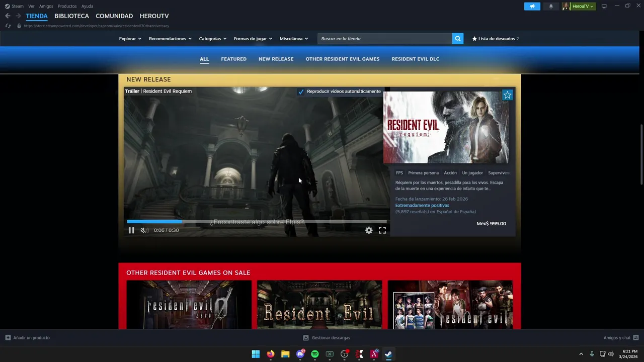Expand the Categorías dropdown
The image size is (644, 362).
[x=212, y=39]
